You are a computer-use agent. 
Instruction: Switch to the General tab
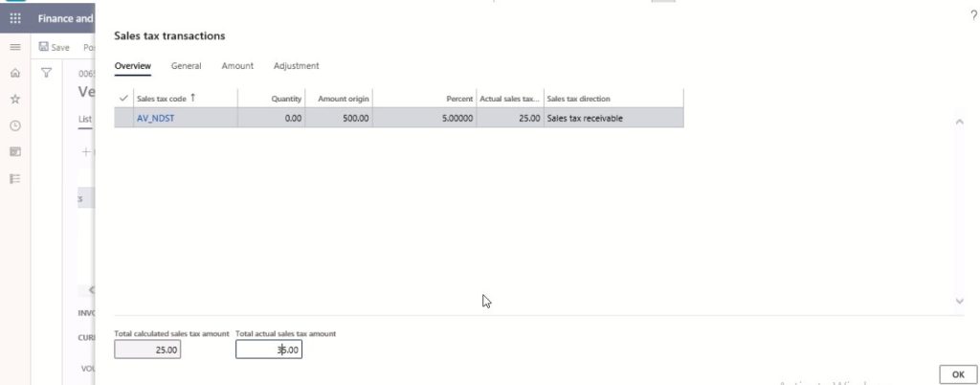pyautogui.click(x=187, y=66)
